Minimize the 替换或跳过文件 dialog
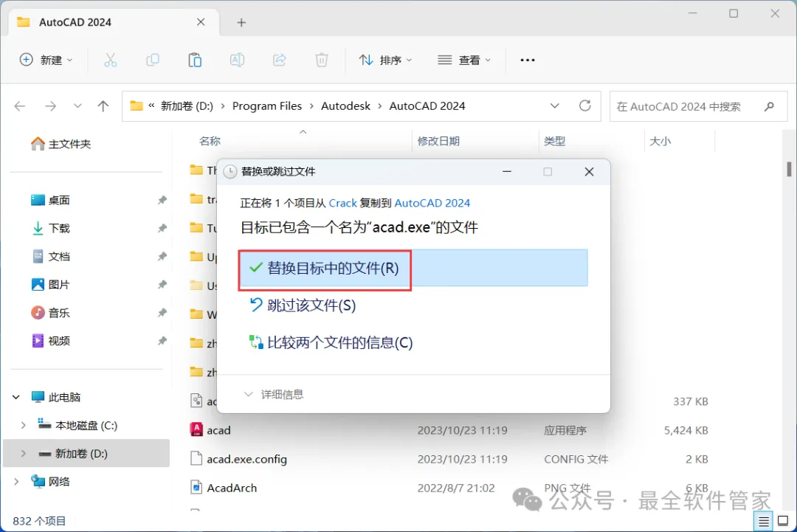Image resolution: width=797 pixels, height=532 pixels. tap(507, 172)
